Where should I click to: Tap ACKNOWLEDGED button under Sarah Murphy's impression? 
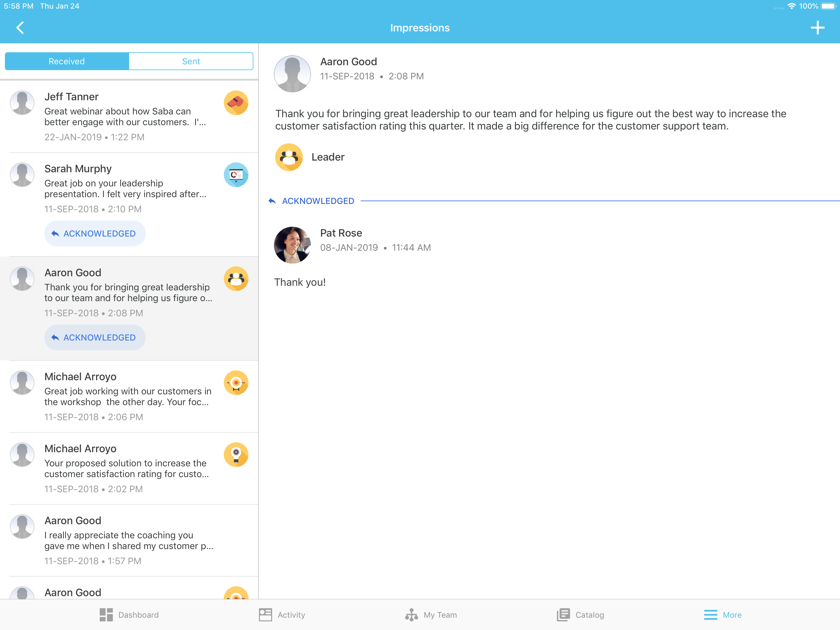[95, 233]
